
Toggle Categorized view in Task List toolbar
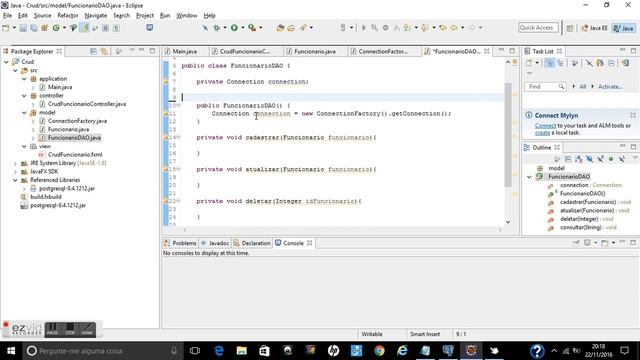tap(549, 63)
